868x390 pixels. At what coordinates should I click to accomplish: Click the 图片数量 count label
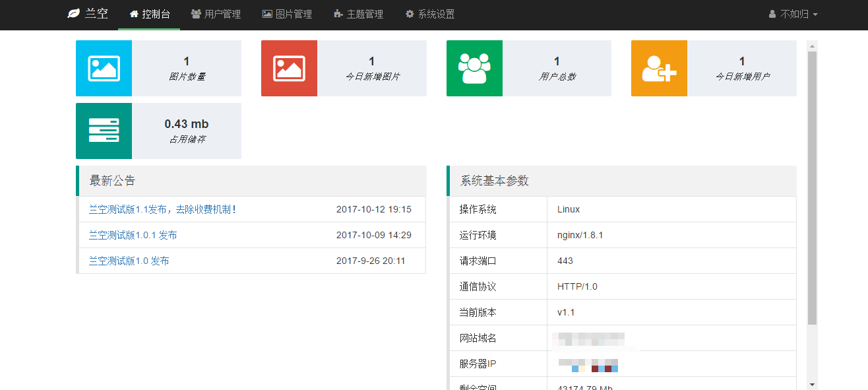(x=187, y=77)
